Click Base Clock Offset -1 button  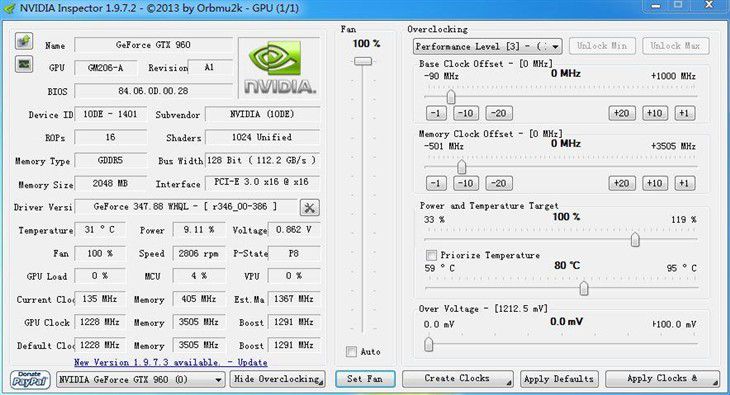[436, 113]
